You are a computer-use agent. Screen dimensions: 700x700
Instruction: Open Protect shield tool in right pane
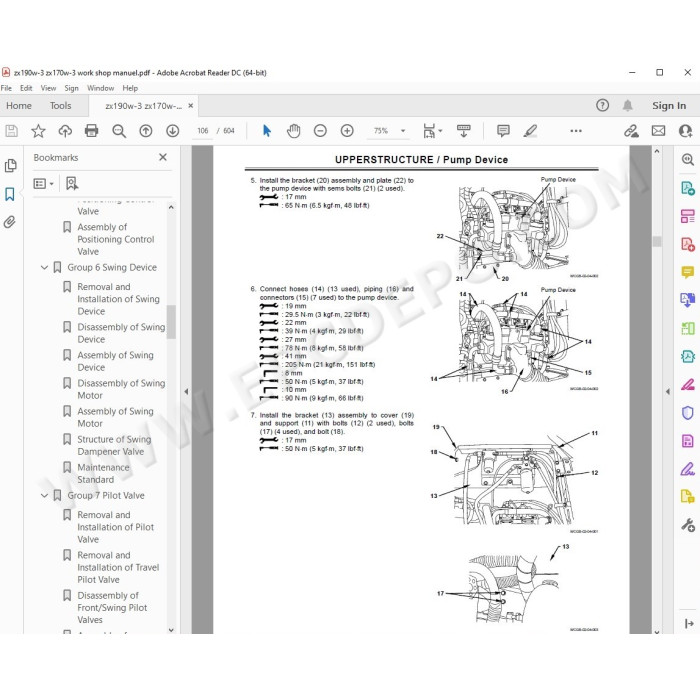[688, 413]
